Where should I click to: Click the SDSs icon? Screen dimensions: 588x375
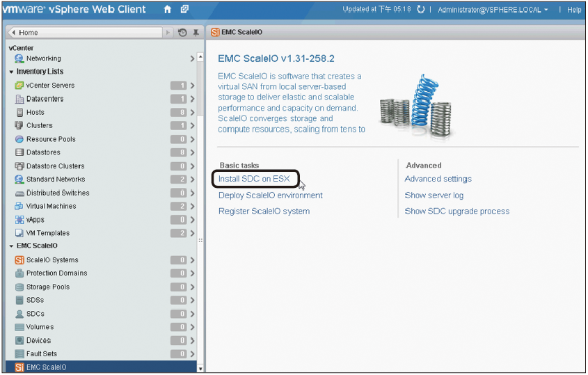20,300
